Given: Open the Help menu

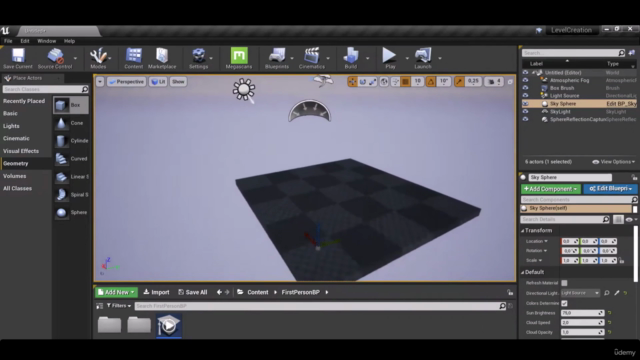Looking at the screenshot, I should click(69, 41).
